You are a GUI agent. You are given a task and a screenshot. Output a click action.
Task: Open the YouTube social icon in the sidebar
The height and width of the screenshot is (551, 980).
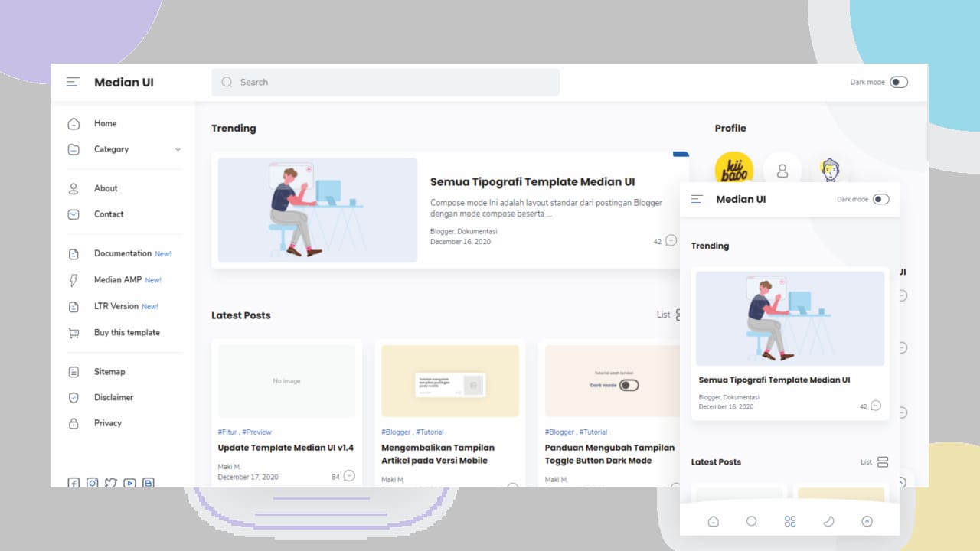click(x=129, y=483)
